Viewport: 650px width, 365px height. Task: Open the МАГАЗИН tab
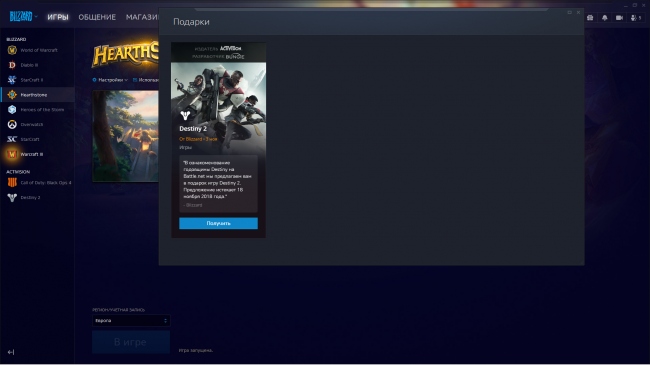click(142, 17)
